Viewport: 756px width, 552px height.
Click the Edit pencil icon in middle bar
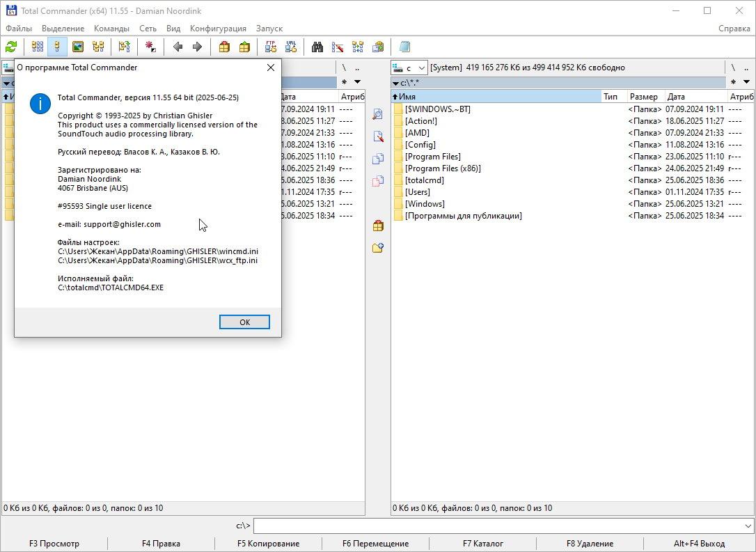(x=378, y=136)
